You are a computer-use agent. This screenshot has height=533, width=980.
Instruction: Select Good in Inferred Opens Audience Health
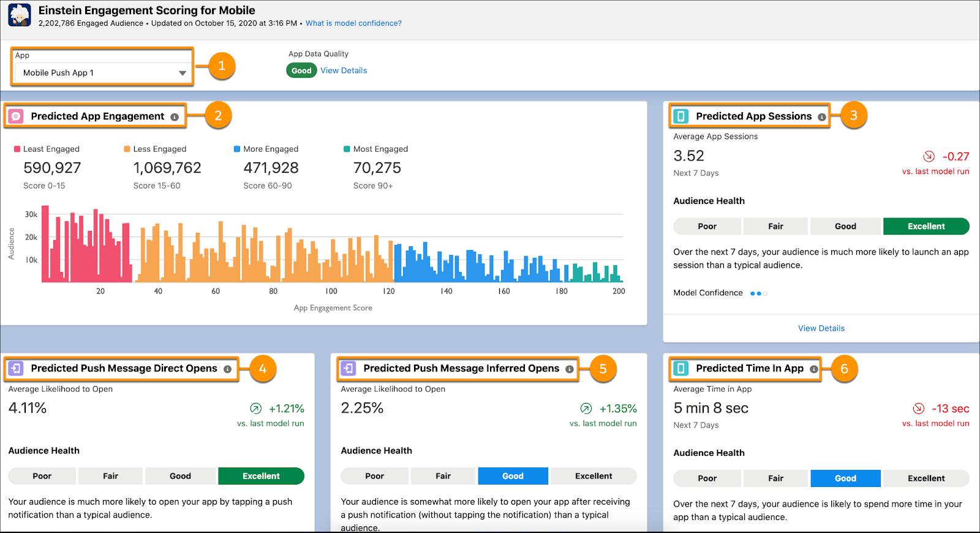[x=513, y=476]
